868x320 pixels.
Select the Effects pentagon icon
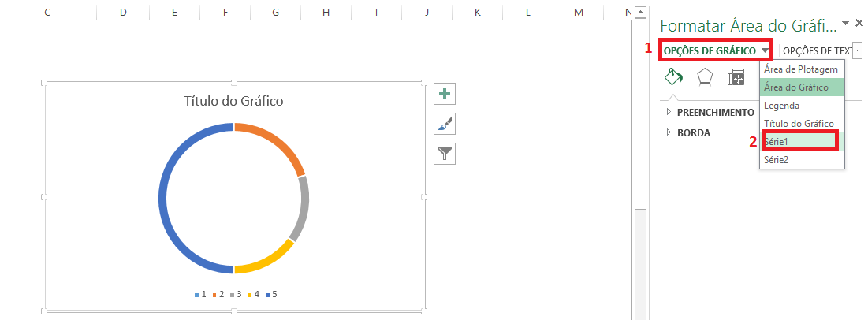click(705, 77)
